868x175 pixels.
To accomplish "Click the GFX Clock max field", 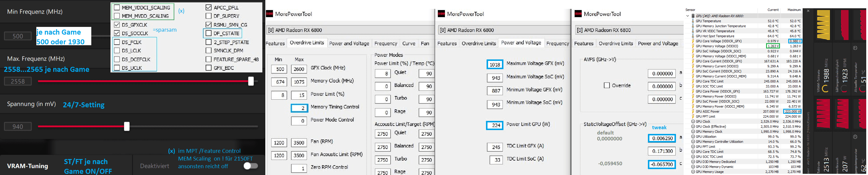I will [x=299, y=69].
